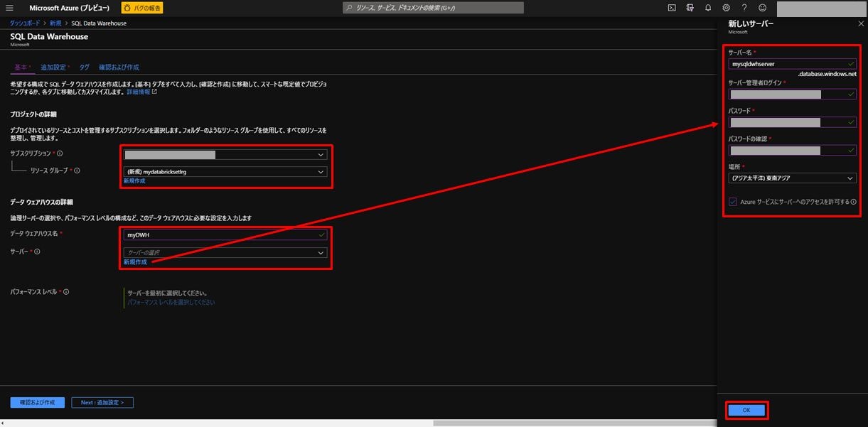Image resolution: width=868 pixels, height=427 pixels.
Task: Click the パスワードの確認 field
Action: 793,150
